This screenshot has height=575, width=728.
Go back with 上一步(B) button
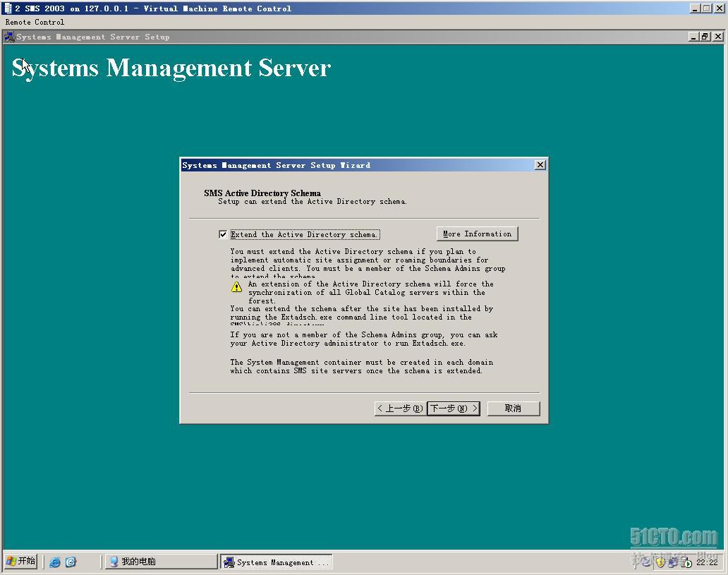click(400, 408)
